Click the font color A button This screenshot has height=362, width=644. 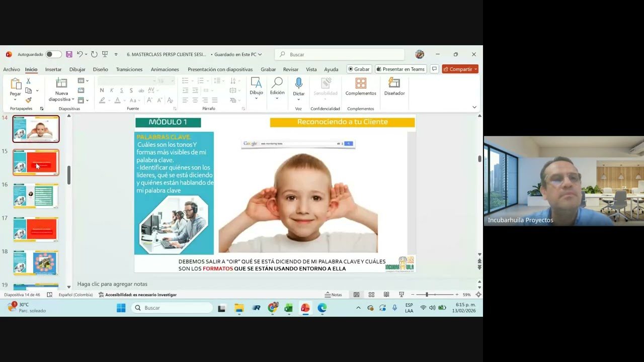click(117, 101)
